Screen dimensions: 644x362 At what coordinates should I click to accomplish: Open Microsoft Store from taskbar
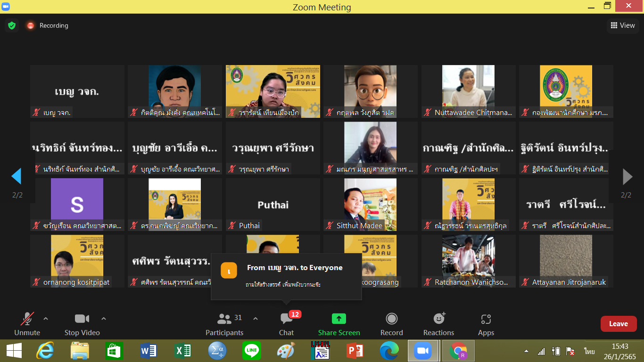coord(114,351)
